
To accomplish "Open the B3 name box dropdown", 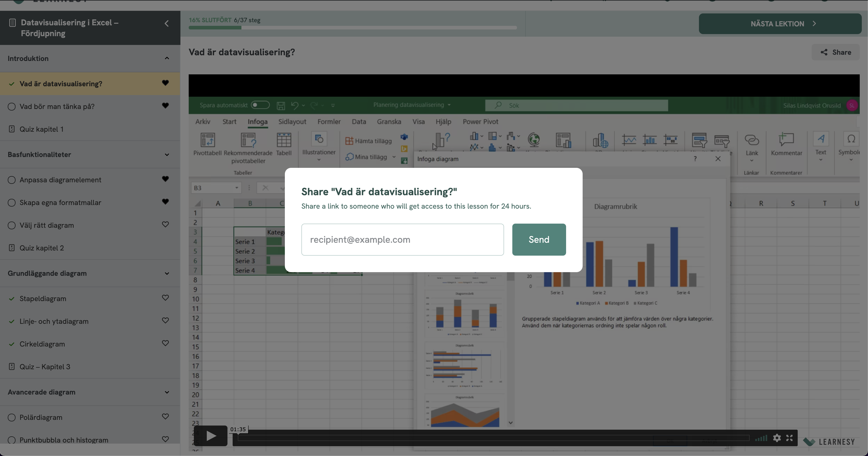I will point(237,188).
